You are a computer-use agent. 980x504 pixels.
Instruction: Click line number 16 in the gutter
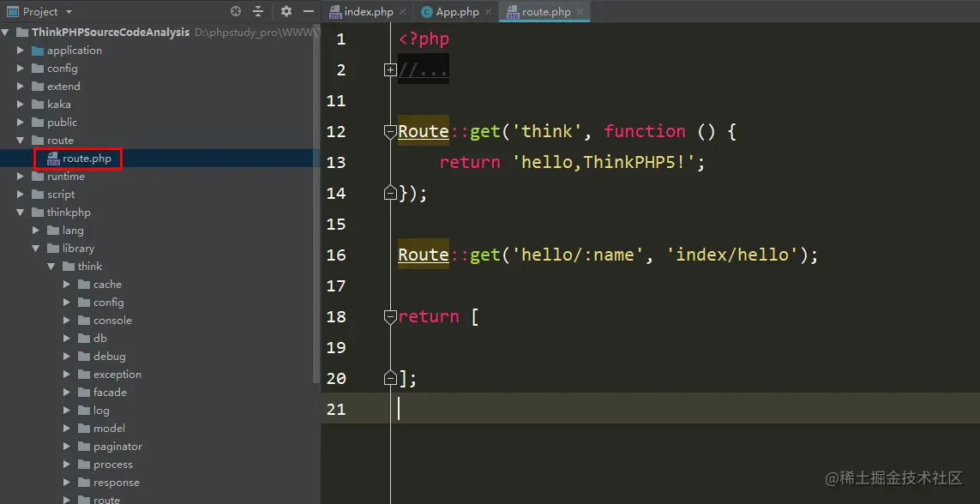pos(336,255)
